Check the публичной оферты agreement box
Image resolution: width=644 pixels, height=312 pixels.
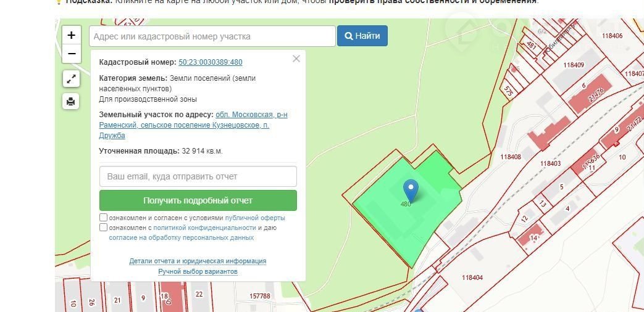104,218
